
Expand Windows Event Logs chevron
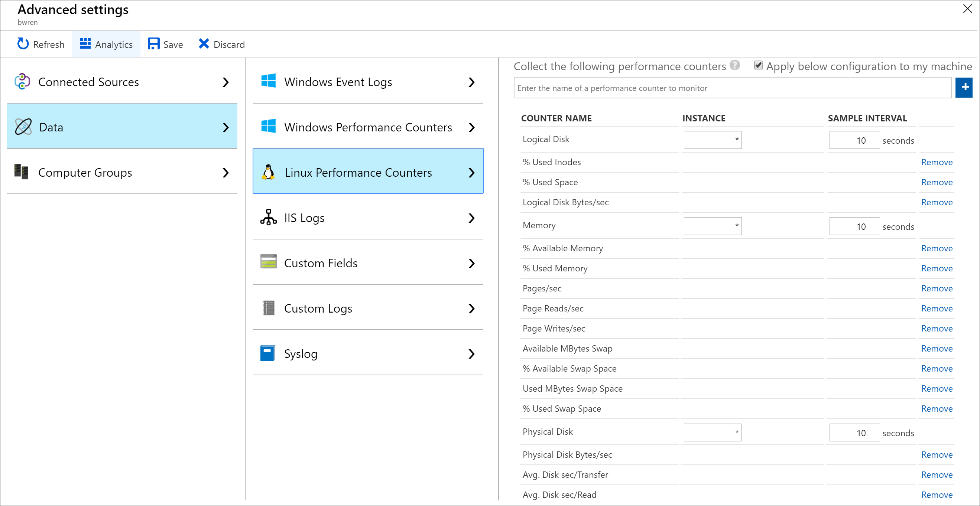[x=471, y=82]
